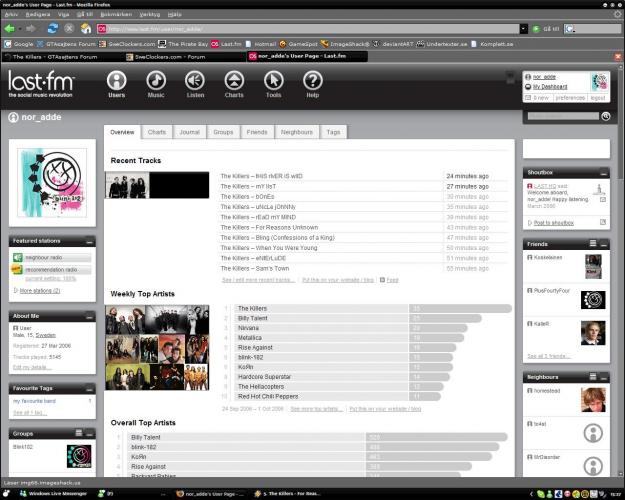Switch to the Journal tab
The width and height of the screenshot is (625, 500).
[188, 132]
